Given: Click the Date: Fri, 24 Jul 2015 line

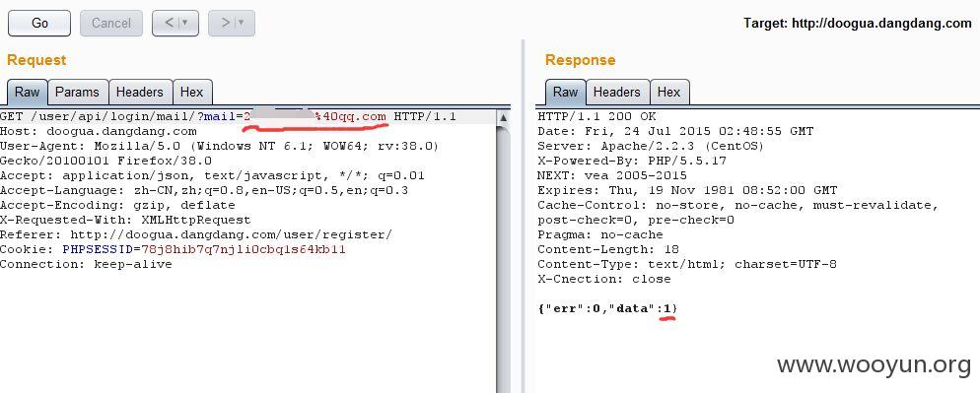Looking at the screenshot, I should (675, 131).
